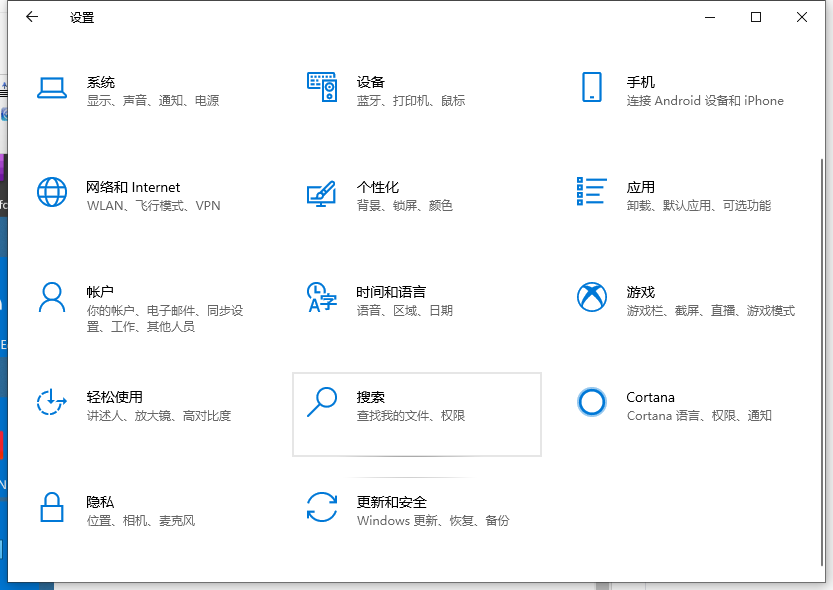Click description 卸载、默认应用、可选功能

click(699, 206)
